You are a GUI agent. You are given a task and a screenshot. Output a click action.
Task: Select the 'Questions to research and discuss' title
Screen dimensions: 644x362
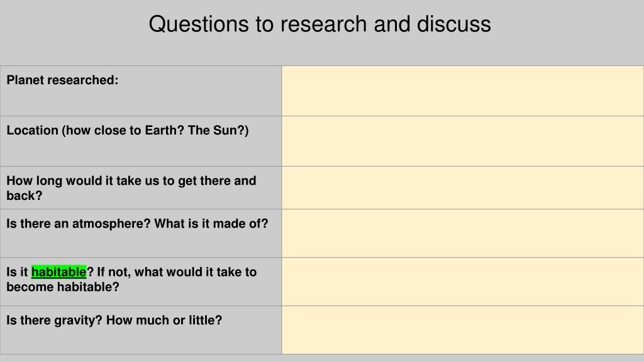click(319, 24)
